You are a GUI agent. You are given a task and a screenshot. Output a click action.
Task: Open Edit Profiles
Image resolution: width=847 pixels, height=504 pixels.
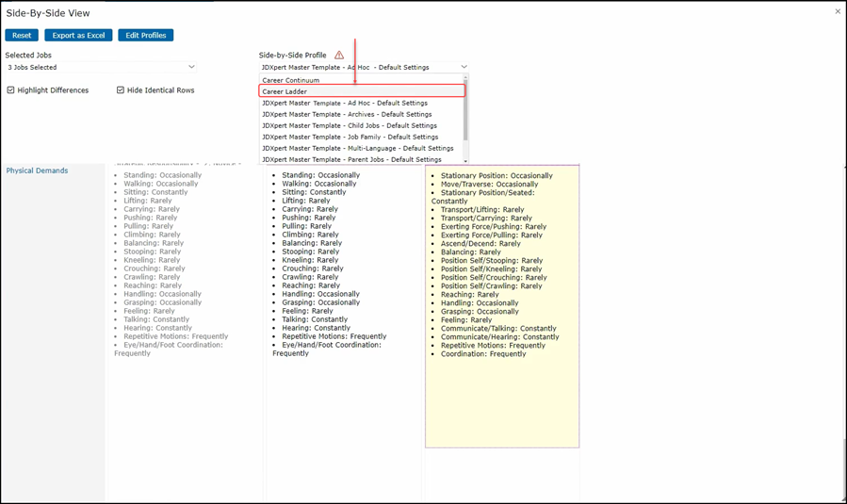pos(145,36)
